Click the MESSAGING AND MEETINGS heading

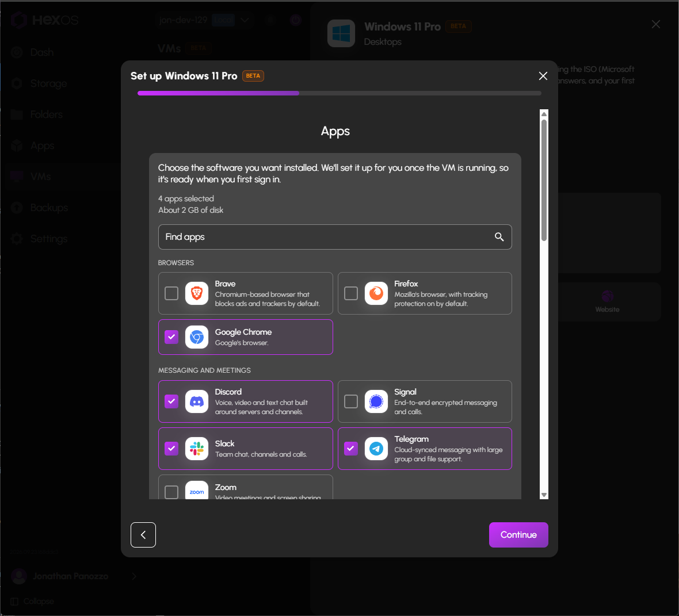point(204,370)
